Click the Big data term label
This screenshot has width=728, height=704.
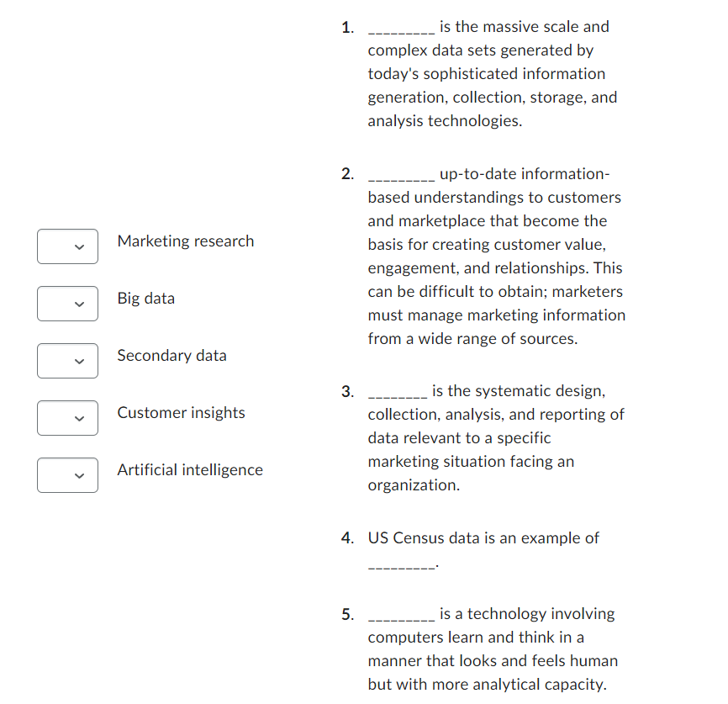coord(145,298)
